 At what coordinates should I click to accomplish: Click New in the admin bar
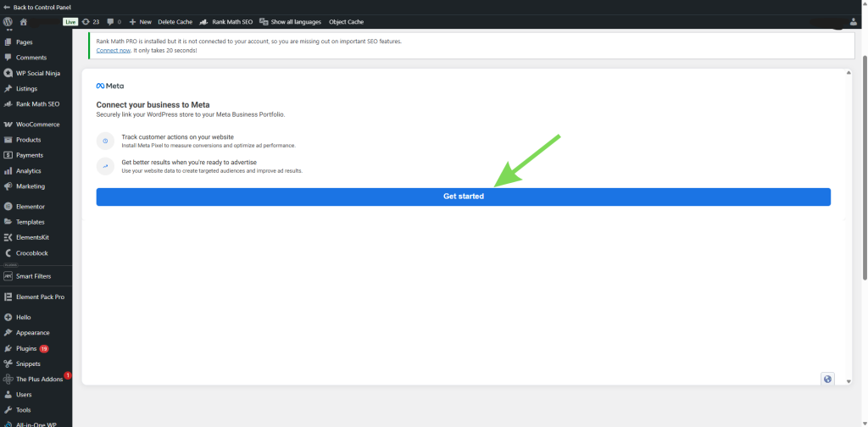(140, 22)
